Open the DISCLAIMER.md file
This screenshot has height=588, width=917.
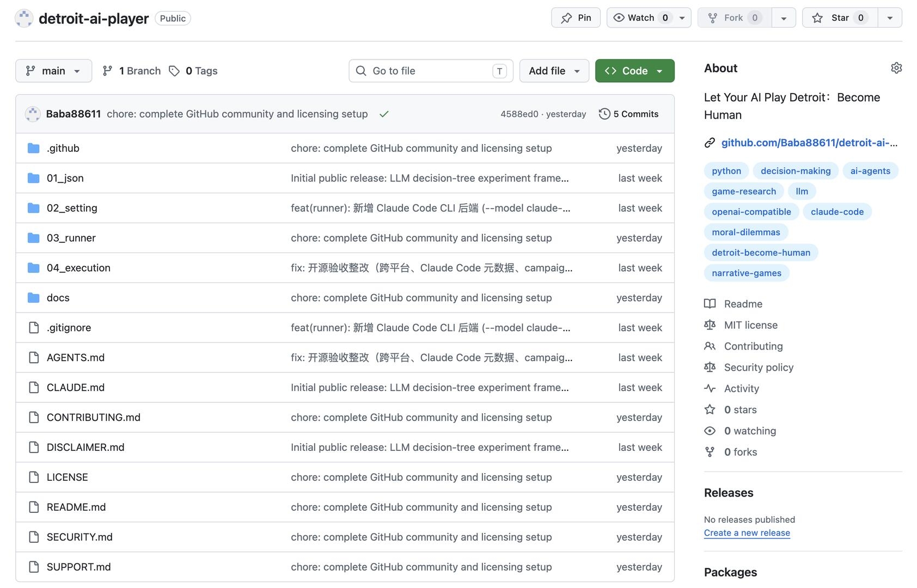coord(85,448)
